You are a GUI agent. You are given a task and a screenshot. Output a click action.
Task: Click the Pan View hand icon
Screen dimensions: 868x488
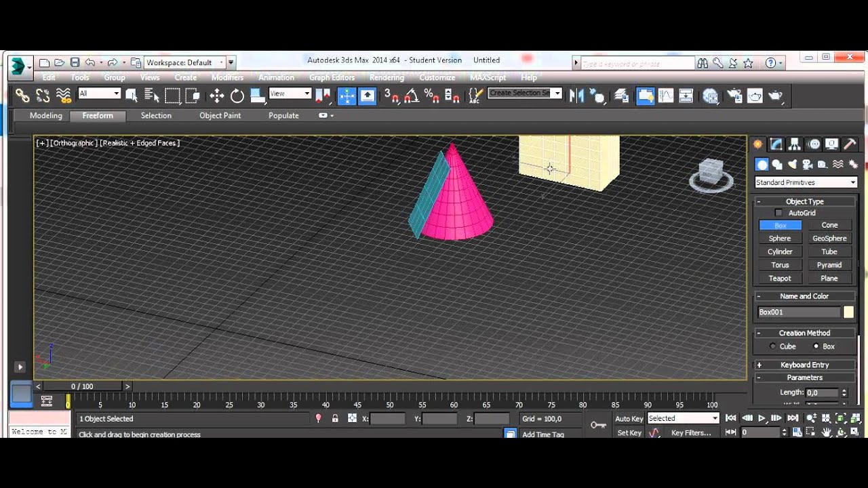(827, 432)
